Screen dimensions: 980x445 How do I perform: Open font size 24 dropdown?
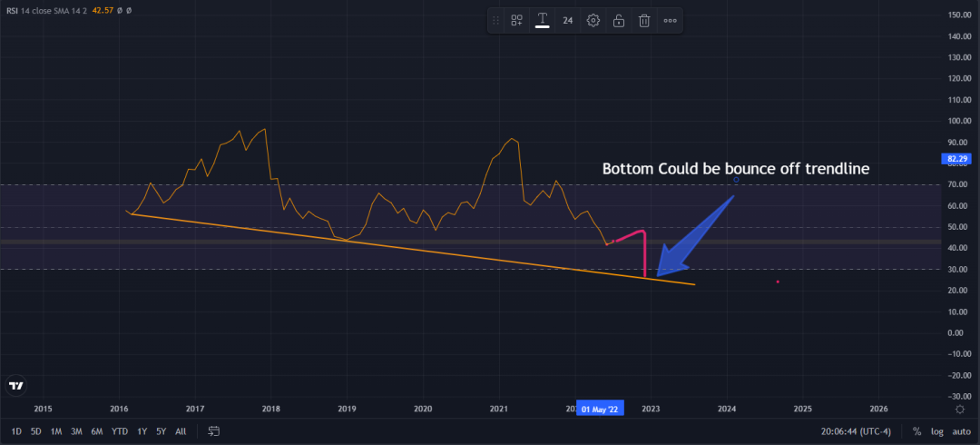[567, 21]
